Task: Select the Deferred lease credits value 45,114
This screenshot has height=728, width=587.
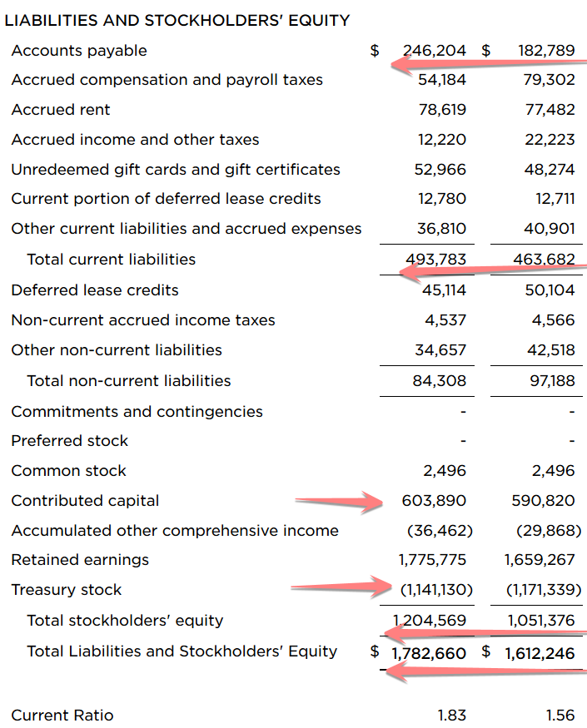Action: click(x=442, y=290)
